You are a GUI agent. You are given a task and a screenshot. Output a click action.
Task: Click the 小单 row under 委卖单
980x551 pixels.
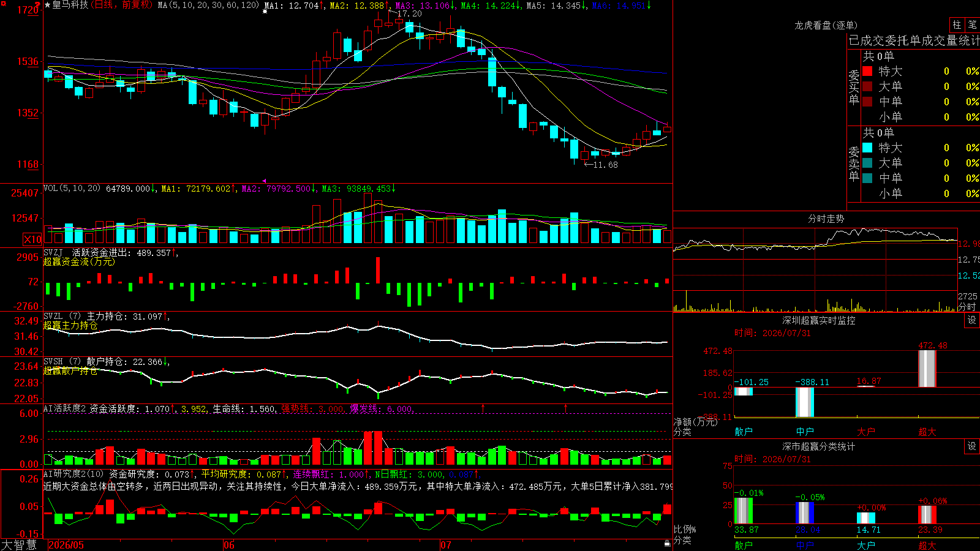pos(921,193)
